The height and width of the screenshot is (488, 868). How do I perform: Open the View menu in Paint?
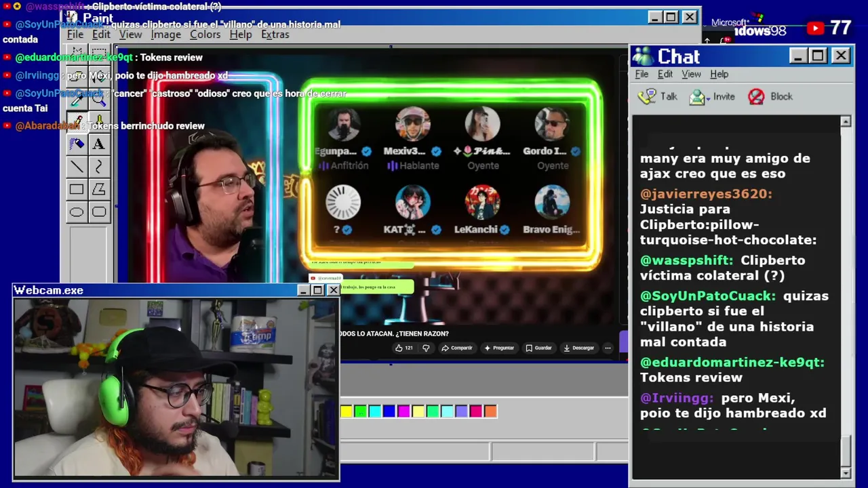coord(130,35)
